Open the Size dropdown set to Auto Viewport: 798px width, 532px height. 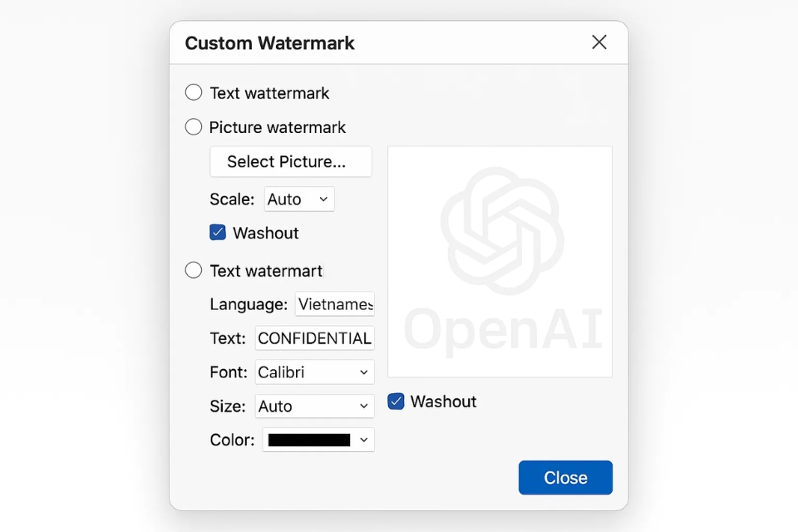click(x=313, y=406)
